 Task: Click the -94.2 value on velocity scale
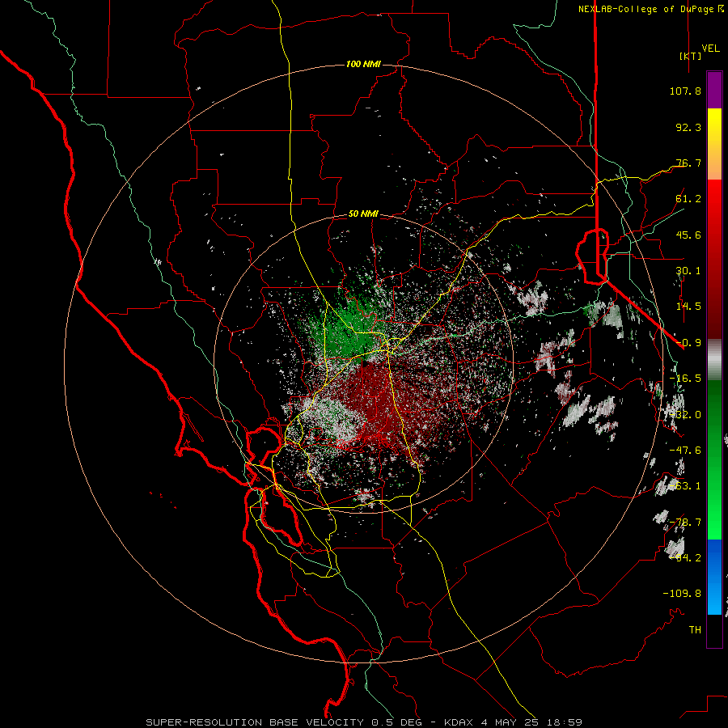685,558
